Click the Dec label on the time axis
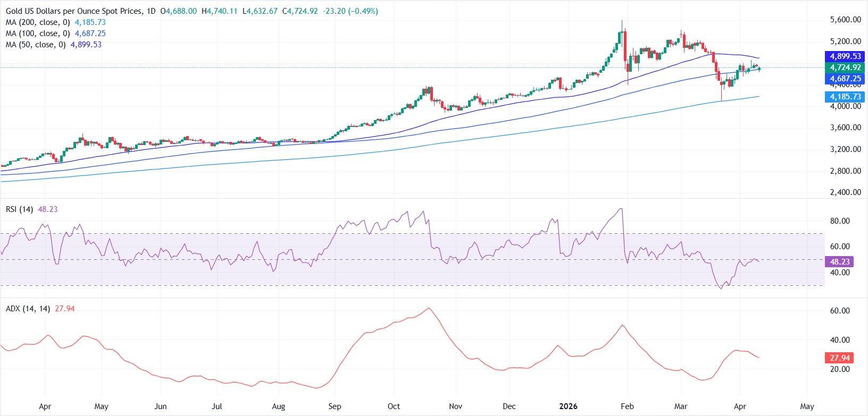868x416 pixels. tap(509, 406)
